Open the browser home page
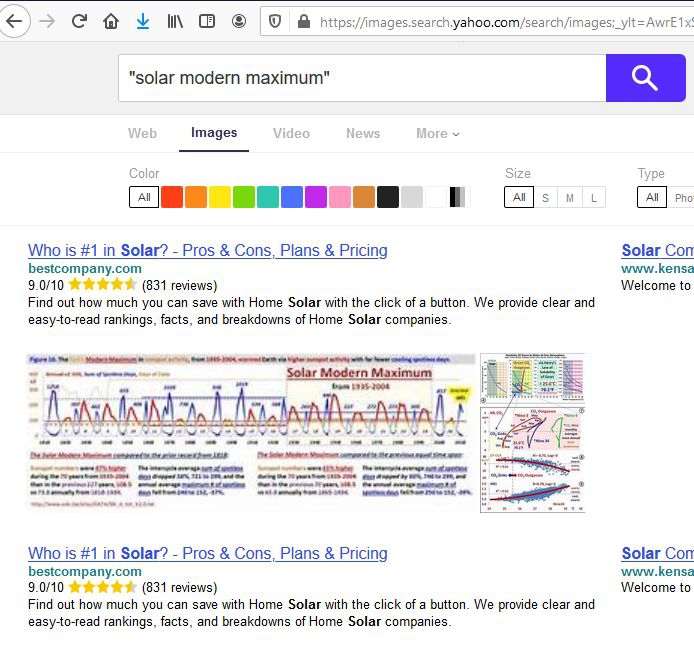 tap(111, 21)
